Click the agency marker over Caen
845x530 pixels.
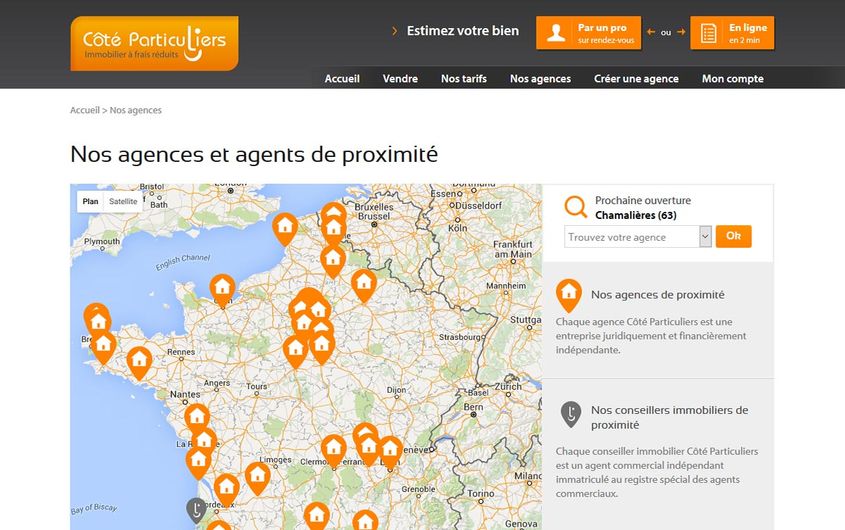coord(222,290)
